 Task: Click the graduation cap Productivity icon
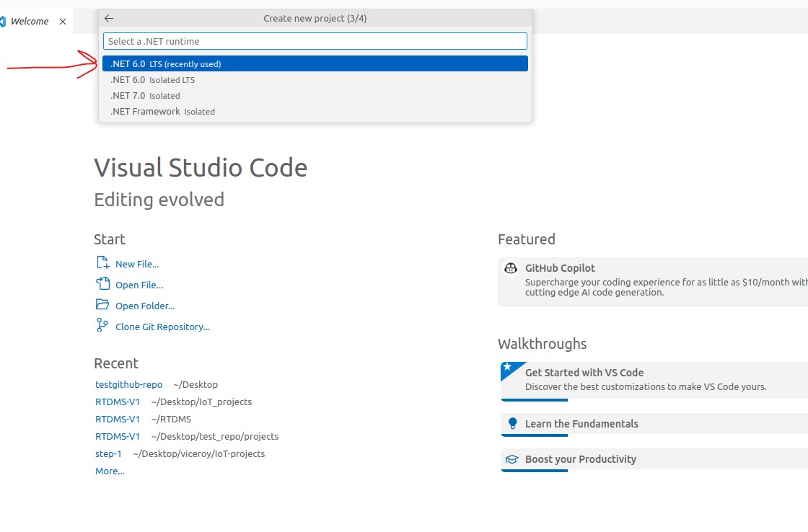pos(511,459)
